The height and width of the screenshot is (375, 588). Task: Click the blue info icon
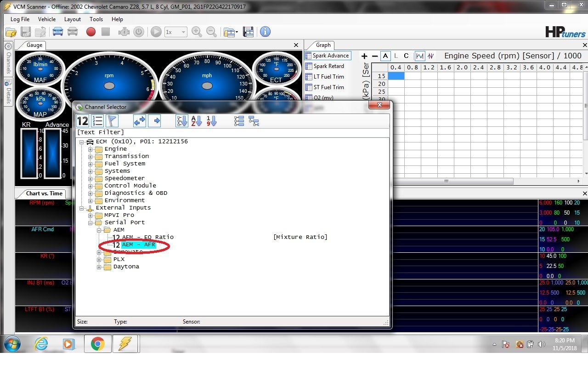coord(265,32)
